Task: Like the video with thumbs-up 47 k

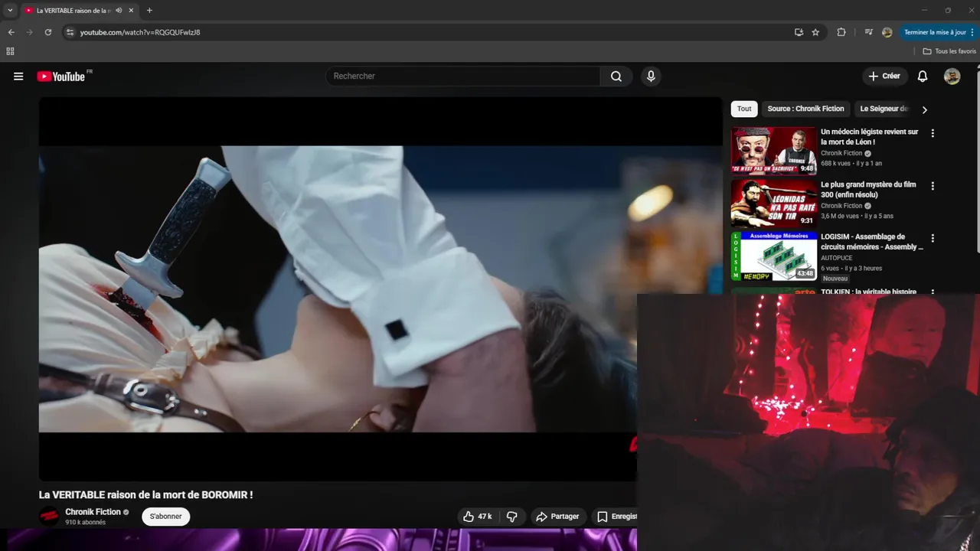Action: coord(477,517)
